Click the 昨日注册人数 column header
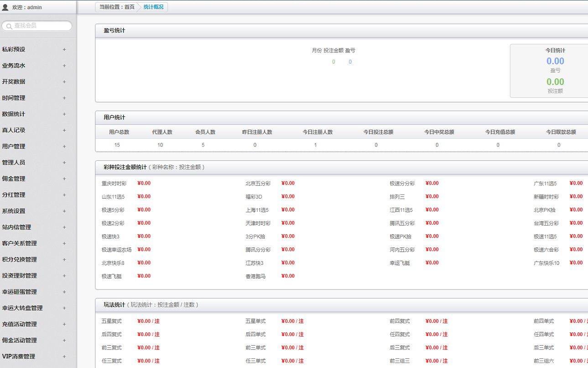 click(257, 132)
